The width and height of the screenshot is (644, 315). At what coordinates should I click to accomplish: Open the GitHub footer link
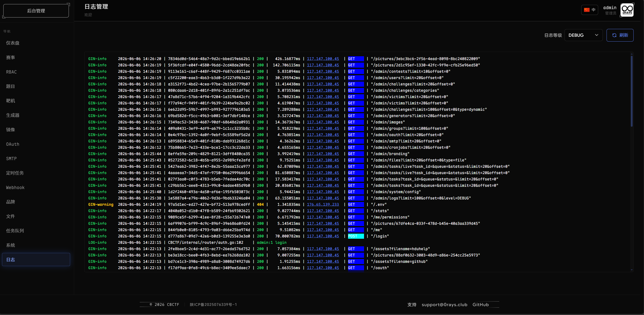click(x=480, y=305)
